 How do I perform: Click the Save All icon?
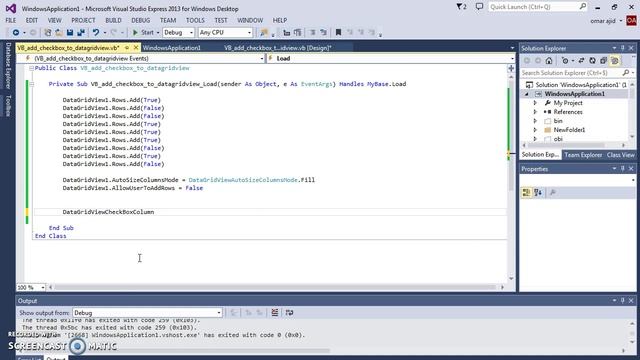coord(81,32)
